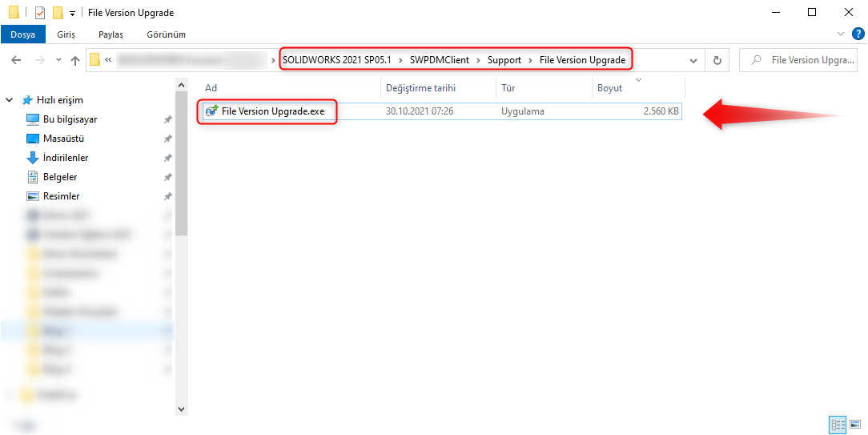This screenshot has width=868, height=435.
Task: Open Bu bilgisayar in navigation pane
Action: click(70, 119)
